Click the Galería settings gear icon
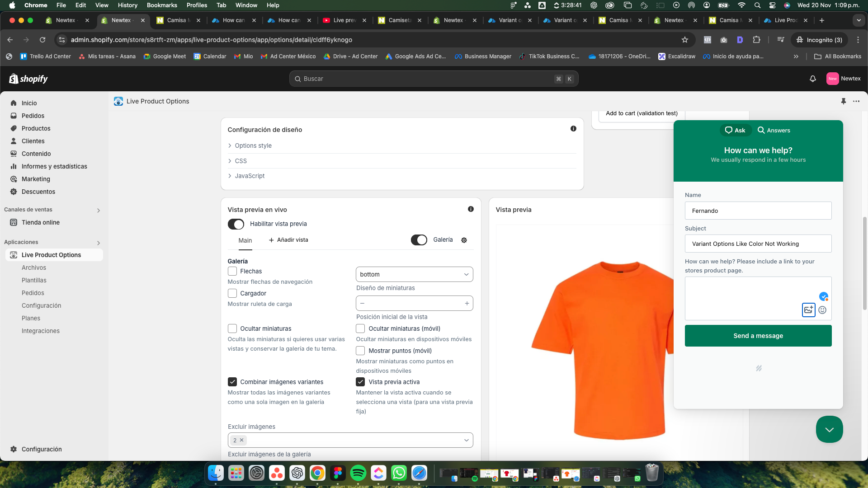868x488 pixels. (x=464, y=240)
